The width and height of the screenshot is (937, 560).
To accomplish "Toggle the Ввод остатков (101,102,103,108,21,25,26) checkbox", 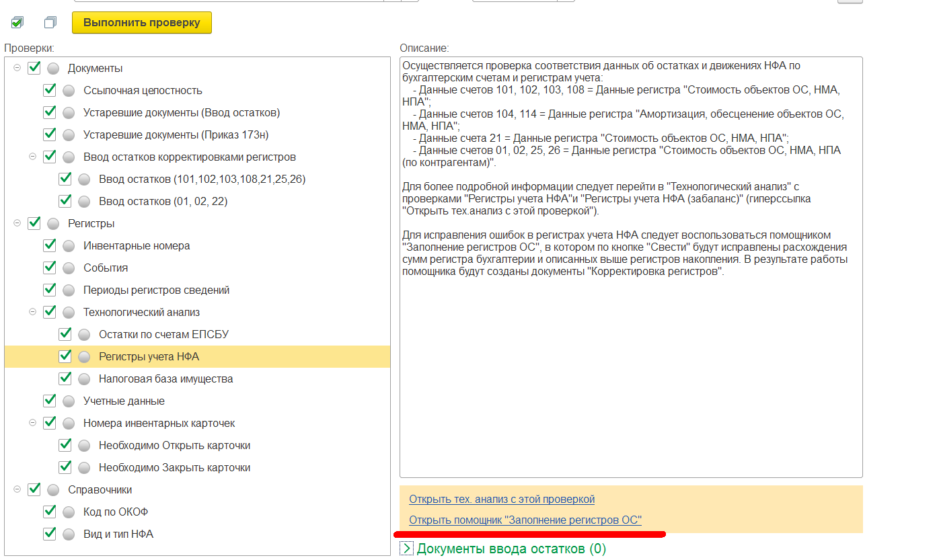I will 65,179.
